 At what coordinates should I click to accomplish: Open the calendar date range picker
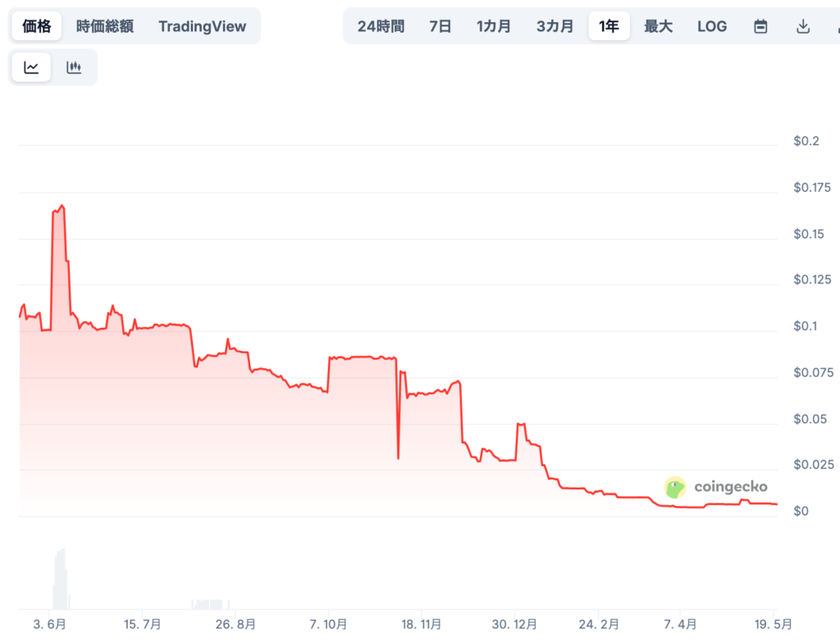click(760, 26)
